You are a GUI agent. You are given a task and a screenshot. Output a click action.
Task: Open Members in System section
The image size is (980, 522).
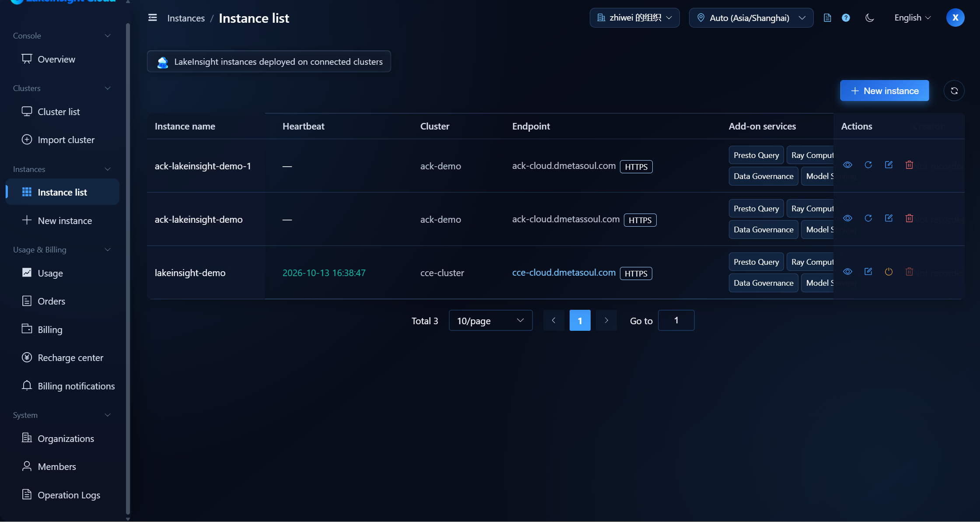pyautogui.click(x=62, y=466)
